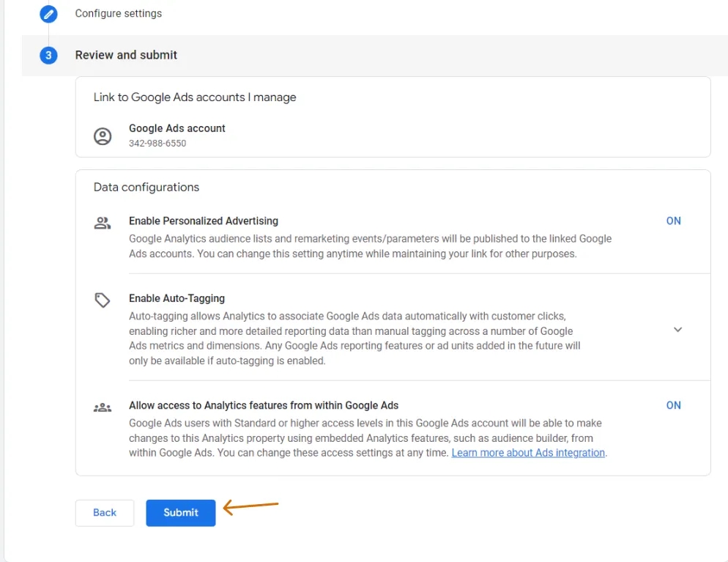Viewport: 728px width, 562px height.
Task: Click the account number 342-988-6550
Action: click(x=157, y=144)
